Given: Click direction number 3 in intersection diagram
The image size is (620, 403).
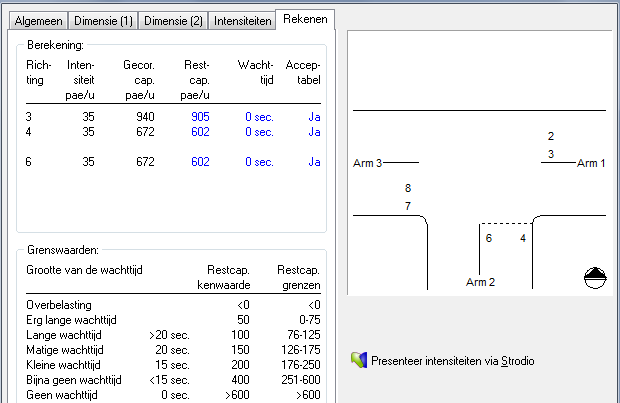Looking at the screenshot, I should (x=551, y=154).
